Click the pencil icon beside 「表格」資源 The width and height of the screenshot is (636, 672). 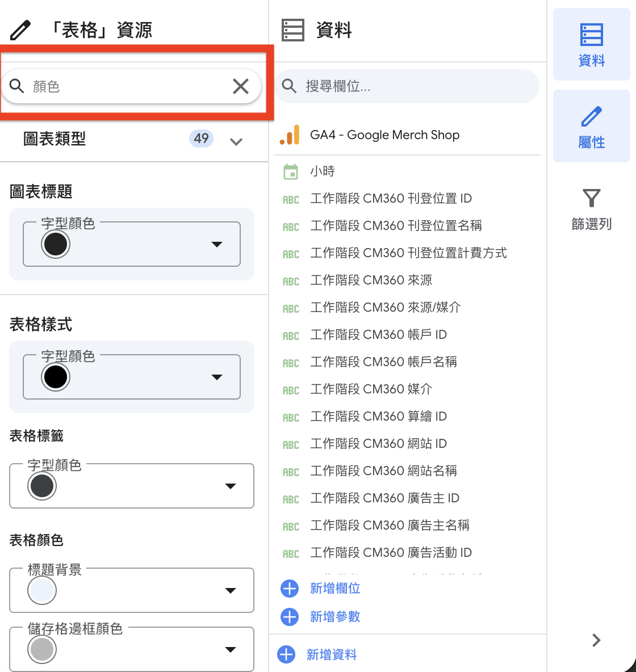(x=20, y=30)
